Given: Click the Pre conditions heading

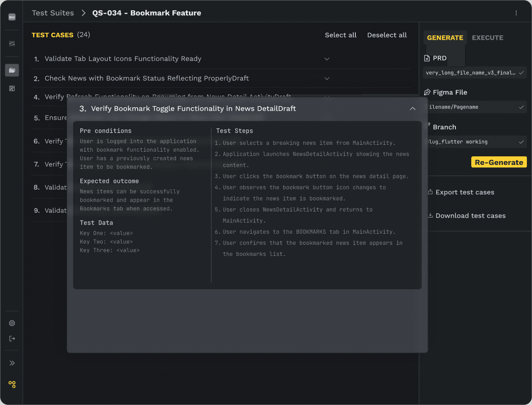Looking at the screenshot, I should pyautogui.click(x=106, y=131).
